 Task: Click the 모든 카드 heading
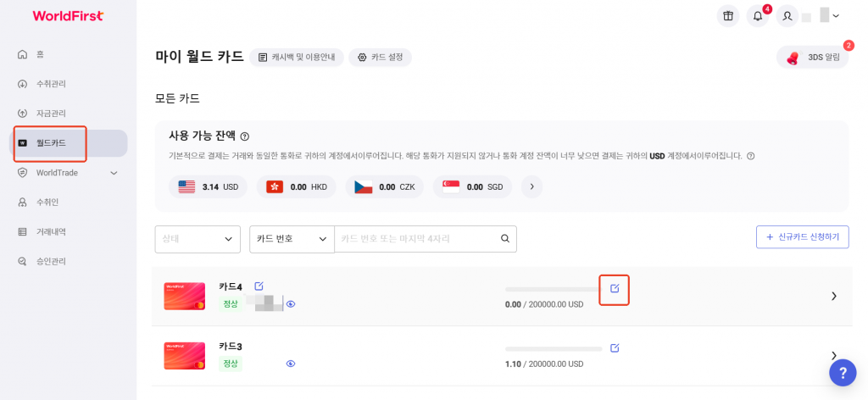[x=178, y=99]
